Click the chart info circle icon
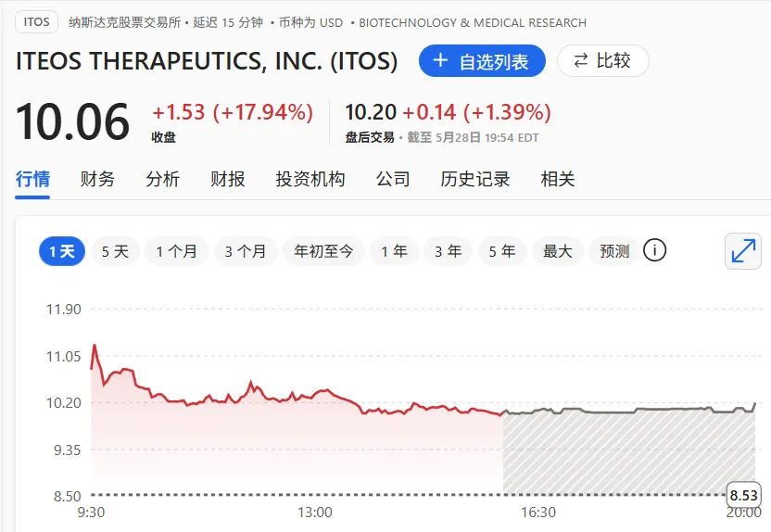This screenshot has height=532, width=771. tap(655, 250)
